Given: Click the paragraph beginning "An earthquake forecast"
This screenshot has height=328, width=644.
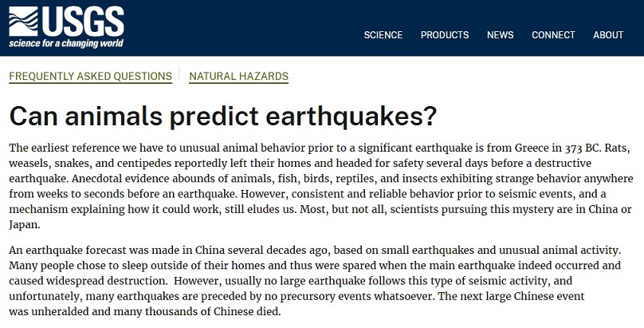Looking at the screenshot, I should pyautogui.click(x=319, y=279).
